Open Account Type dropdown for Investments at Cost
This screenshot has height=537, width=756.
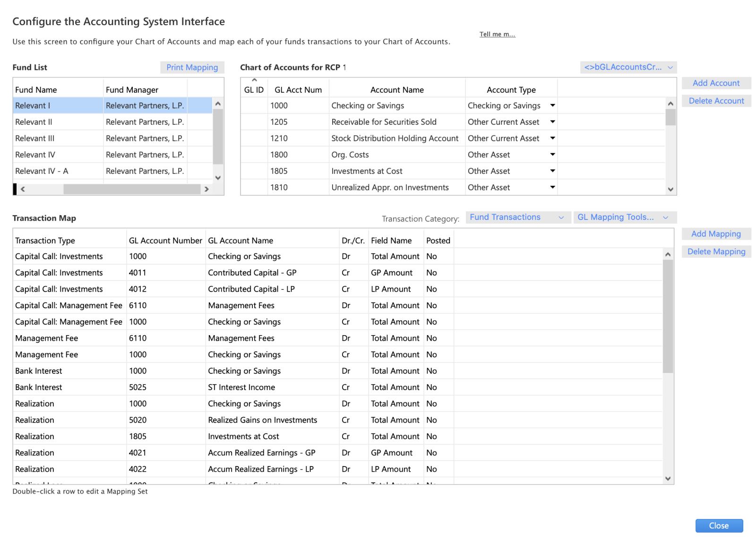[552, 171]
